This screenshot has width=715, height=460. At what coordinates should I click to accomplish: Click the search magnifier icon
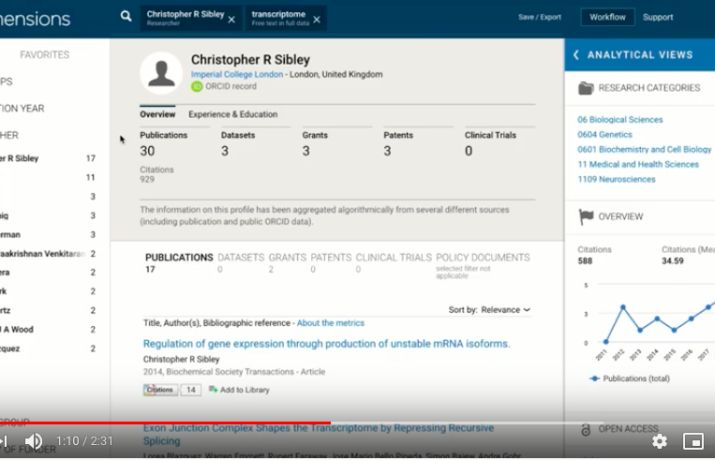[126, 16]
